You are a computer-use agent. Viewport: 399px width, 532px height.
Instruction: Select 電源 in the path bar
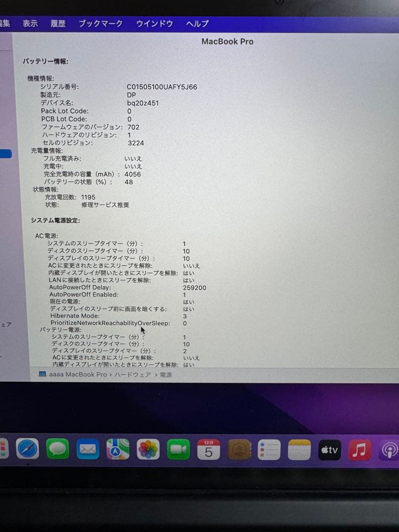point(166,374)
